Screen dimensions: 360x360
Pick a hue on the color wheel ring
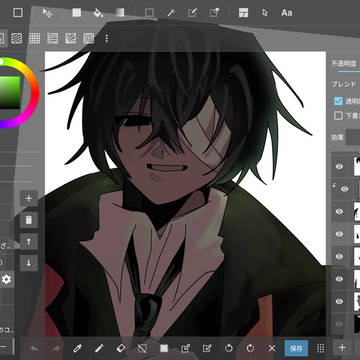[x=35, y=93]
